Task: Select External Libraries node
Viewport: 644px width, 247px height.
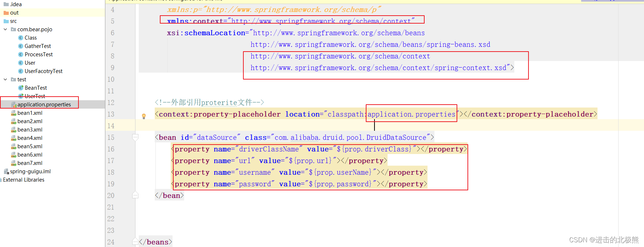Action: point(24,180)
